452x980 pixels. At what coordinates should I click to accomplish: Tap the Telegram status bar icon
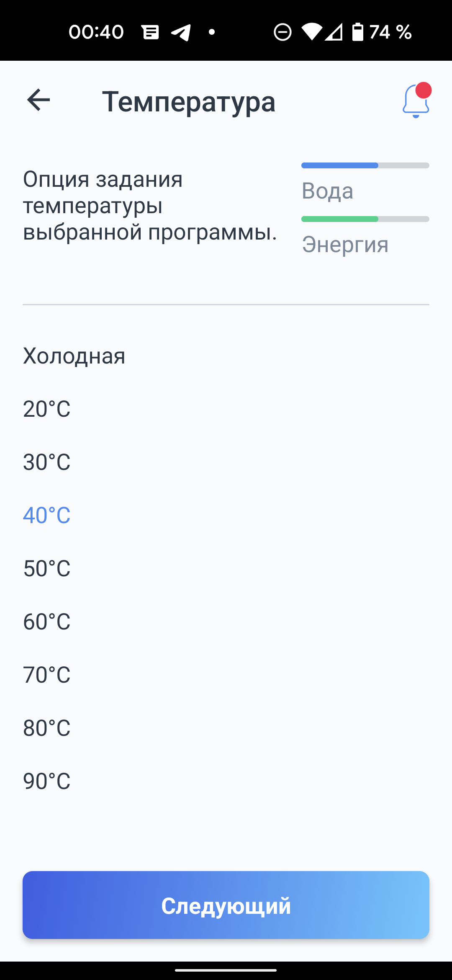point(181,32)
